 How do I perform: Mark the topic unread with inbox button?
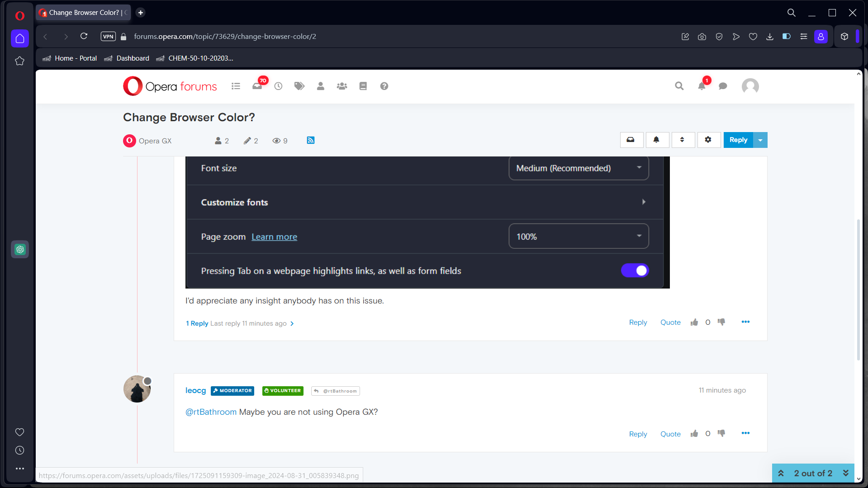pos(631,140)
